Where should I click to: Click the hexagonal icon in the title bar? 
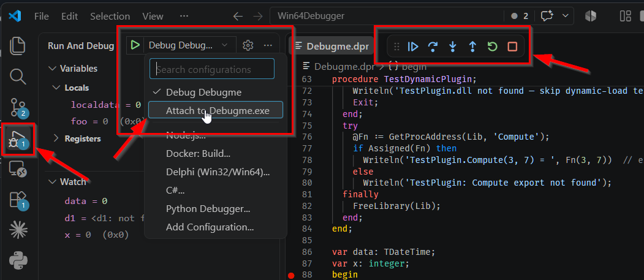coord(591,16)
